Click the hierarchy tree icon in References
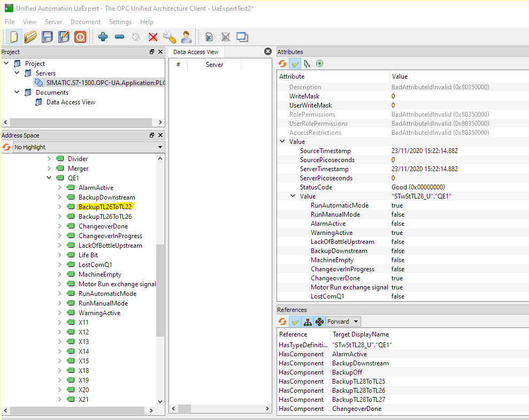The width and height of the screenshot is (529, 420). [308, 322]
